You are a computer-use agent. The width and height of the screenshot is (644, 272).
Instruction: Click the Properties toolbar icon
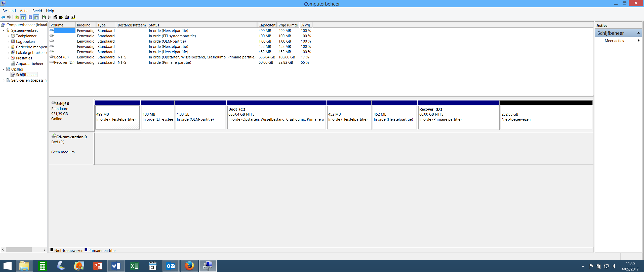55,17
